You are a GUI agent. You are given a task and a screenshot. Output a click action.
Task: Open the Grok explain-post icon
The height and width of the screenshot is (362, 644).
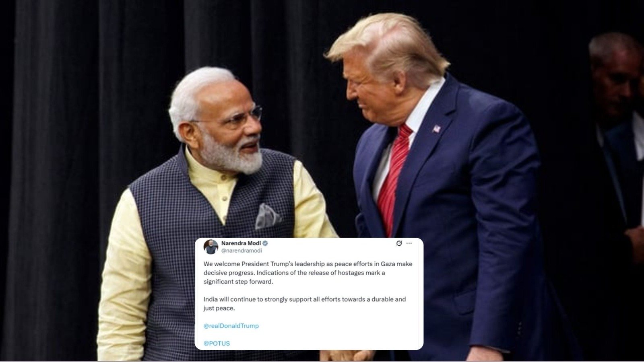(399, 243)
